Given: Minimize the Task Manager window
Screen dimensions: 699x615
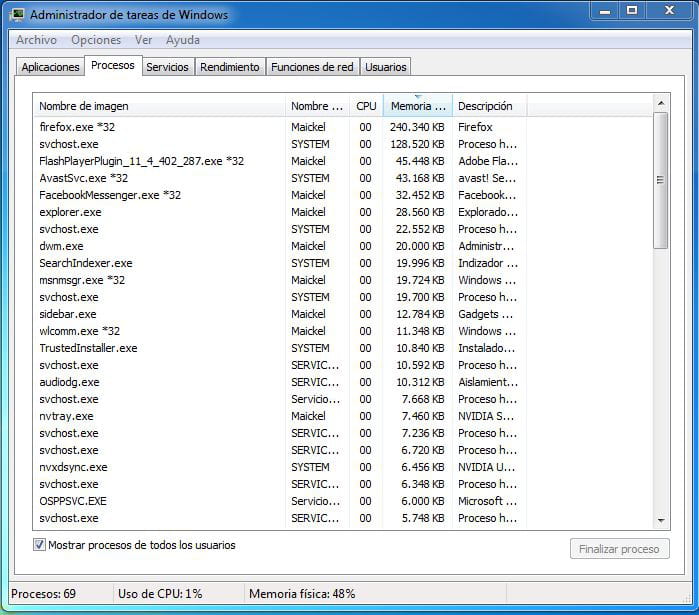Looking at the screenshot, I should (605, 11).
